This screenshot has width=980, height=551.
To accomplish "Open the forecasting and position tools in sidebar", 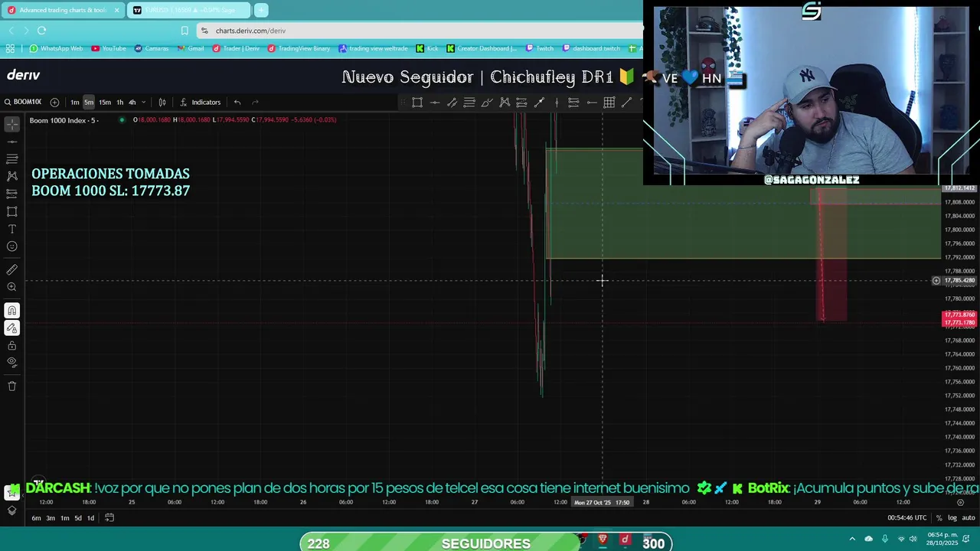I will 11,194.
